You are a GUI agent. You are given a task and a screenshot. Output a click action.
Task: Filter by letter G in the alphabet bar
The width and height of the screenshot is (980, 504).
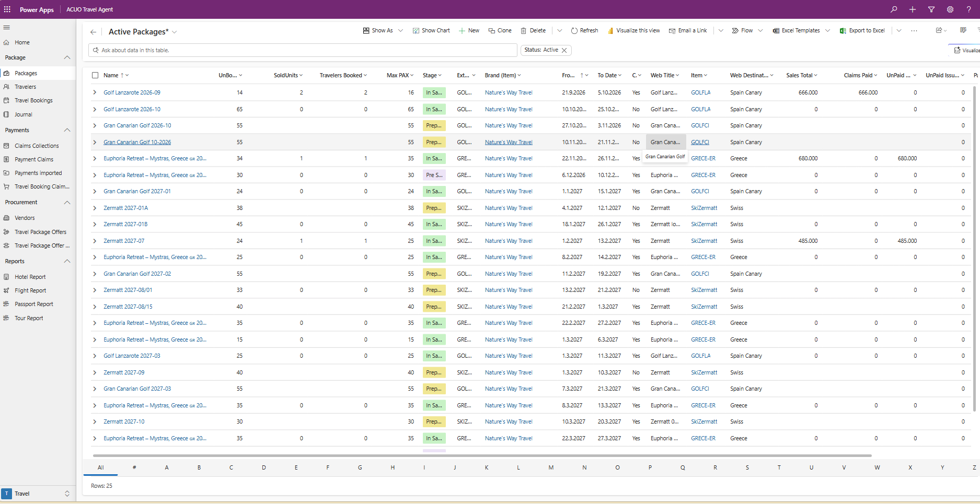(360, 467)
